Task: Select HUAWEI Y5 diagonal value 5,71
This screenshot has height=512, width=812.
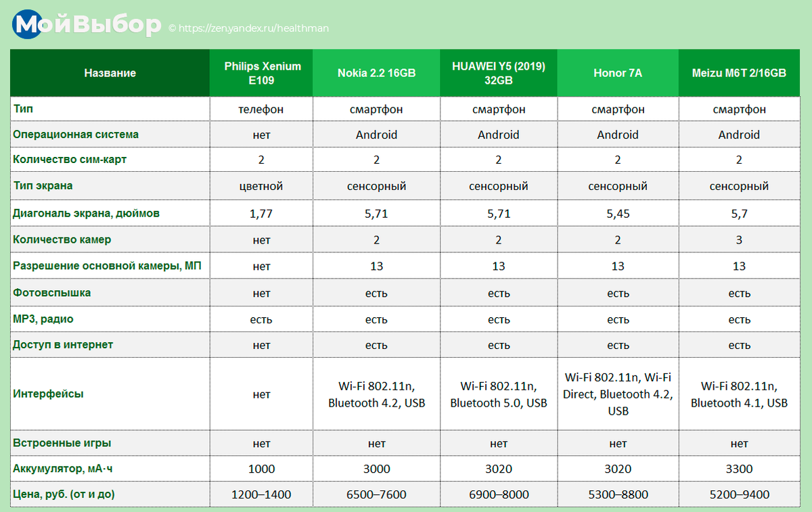Action: pos(499,214)
